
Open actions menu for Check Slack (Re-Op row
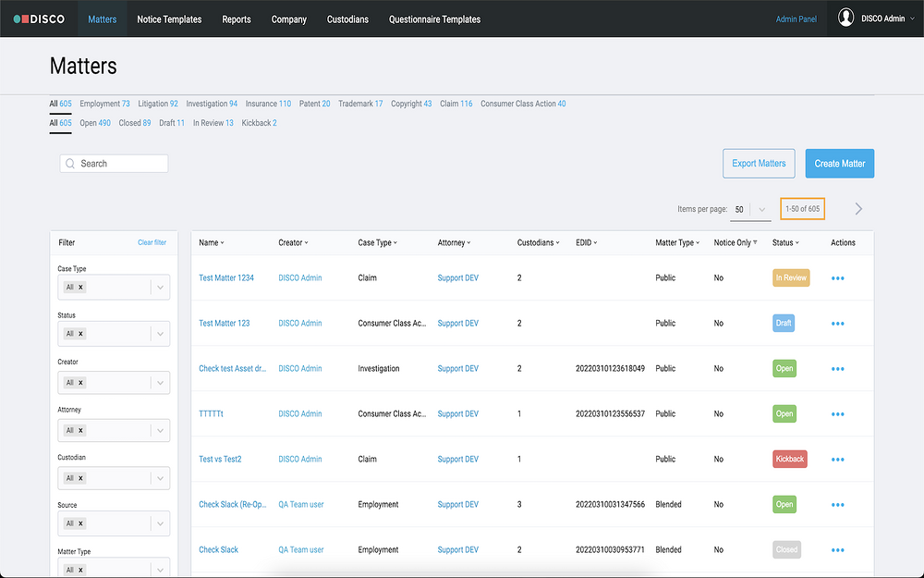pyautogui.click(x=837, y=505)
